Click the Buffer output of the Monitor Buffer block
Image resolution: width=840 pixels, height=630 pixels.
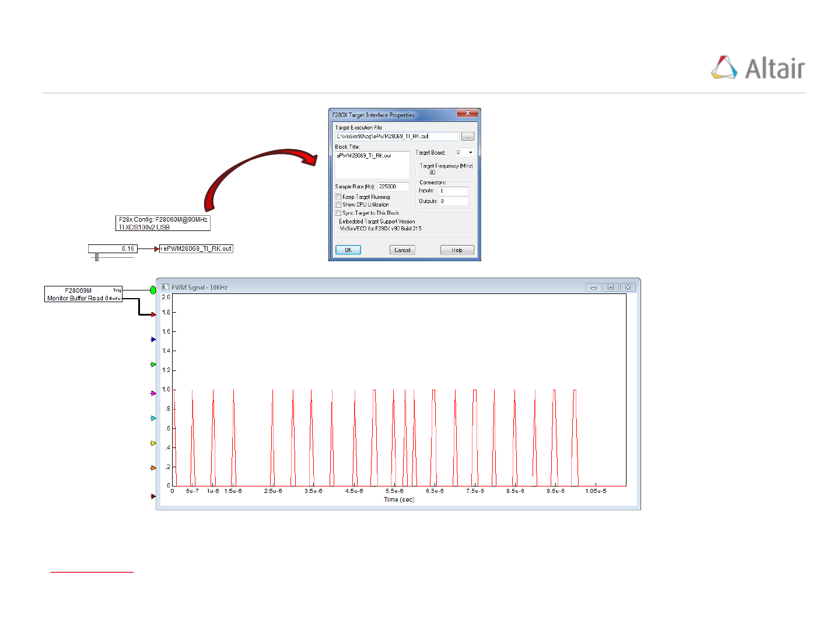[116, 298]
